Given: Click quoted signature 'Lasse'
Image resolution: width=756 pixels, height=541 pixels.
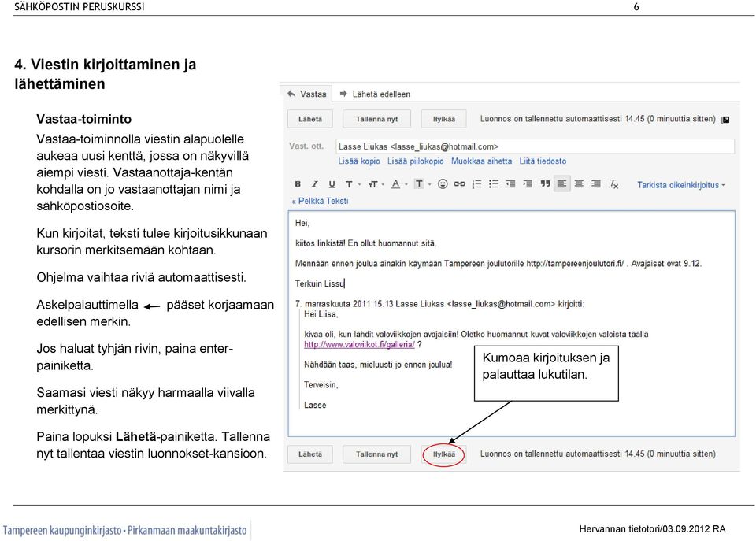Looking at the screenshot, I should click(x=315, y=406).
